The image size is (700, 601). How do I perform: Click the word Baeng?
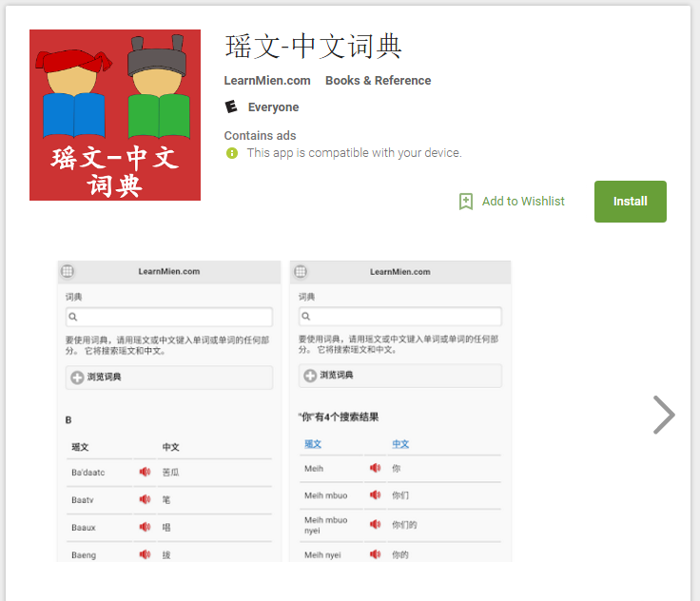(x=84, y=555)
